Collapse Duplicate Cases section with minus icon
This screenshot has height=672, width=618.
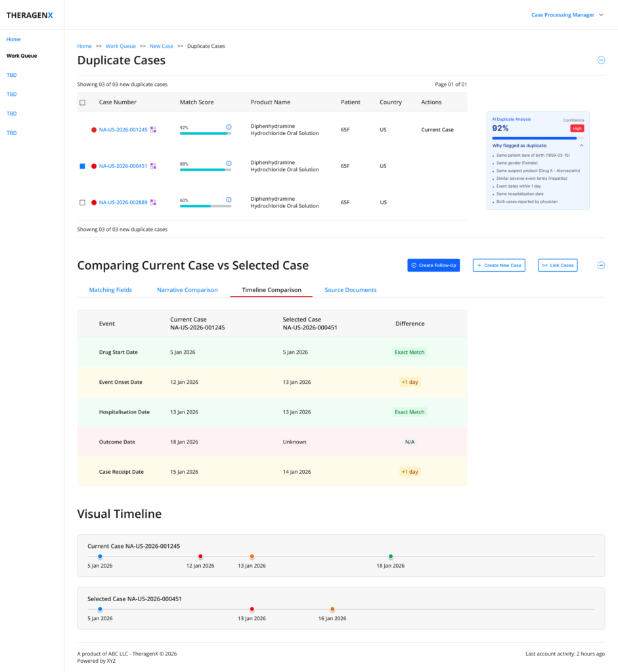(601, 60)
